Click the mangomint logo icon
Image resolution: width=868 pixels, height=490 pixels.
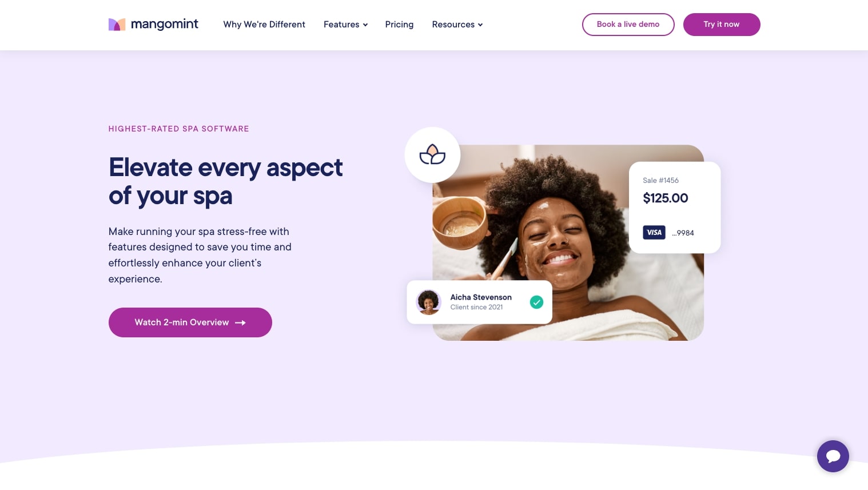coord(117,25)
